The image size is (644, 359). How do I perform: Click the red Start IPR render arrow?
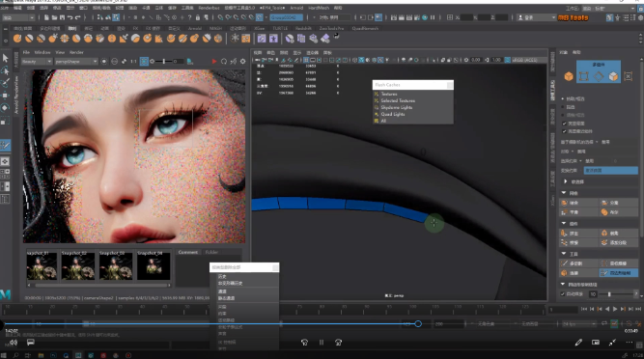coord(214,62)
